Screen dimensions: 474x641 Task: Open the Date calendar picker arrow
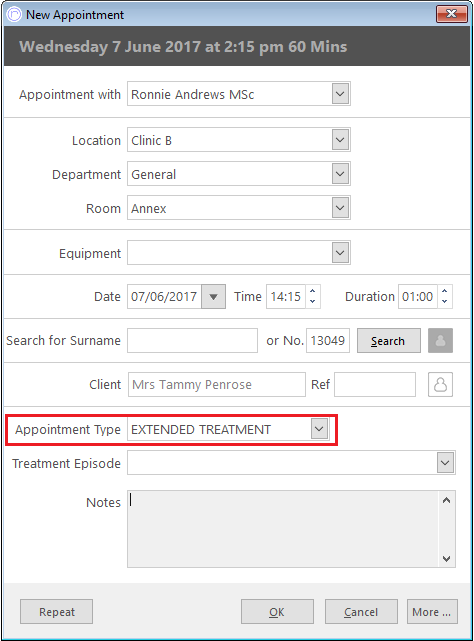click(x=213, y=296)
